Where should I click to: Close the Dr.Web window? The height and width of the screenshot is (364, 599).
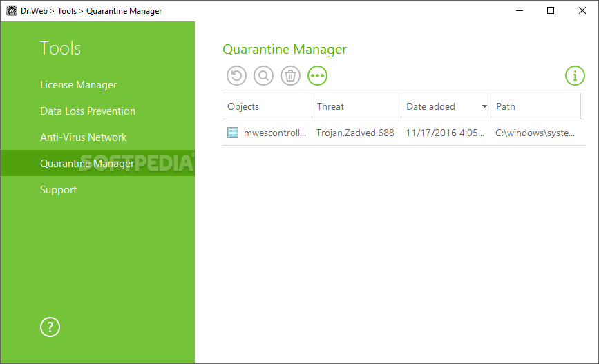pyautogui.click(x=582, y=10)
